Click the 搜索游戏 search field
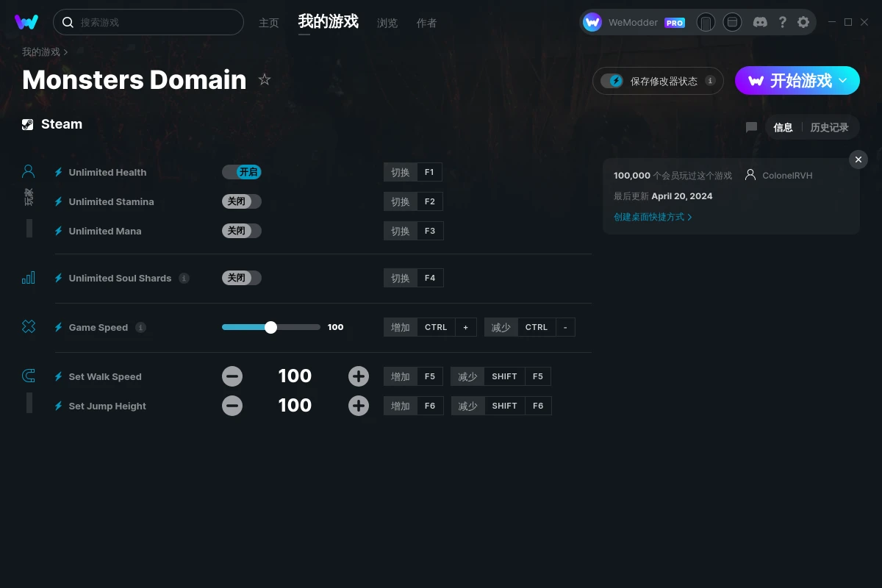The image size is (882, 588). coord(148,22)
